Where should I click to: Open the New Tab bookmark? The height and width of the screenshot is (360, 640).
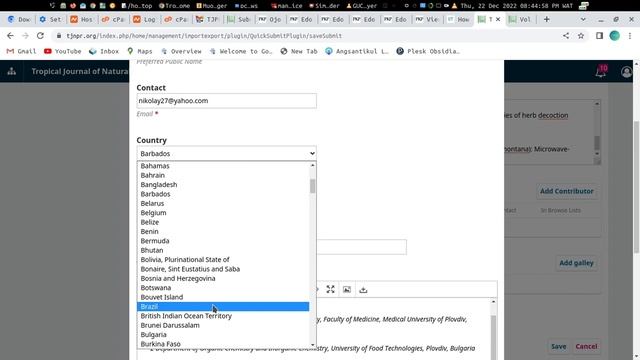299,51
